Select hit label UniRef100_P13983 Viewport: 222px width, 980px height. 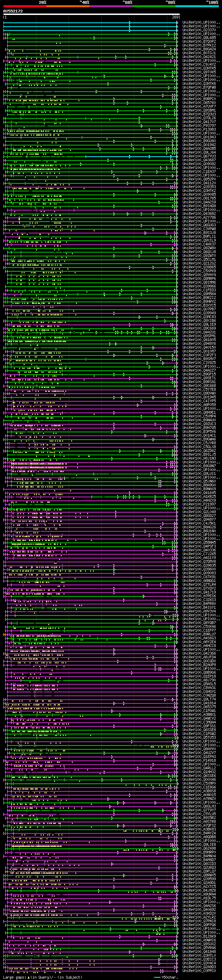pos(199,129)
